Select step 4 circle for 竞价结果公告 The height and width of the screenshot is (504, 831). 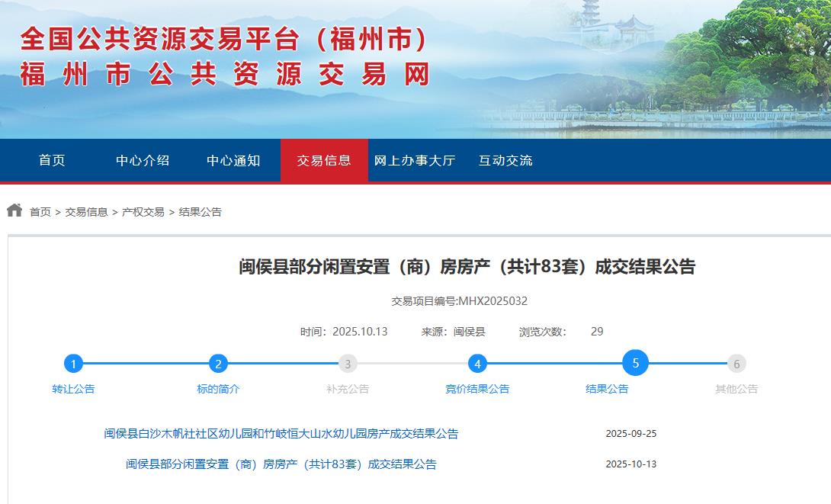click(477, 364)
